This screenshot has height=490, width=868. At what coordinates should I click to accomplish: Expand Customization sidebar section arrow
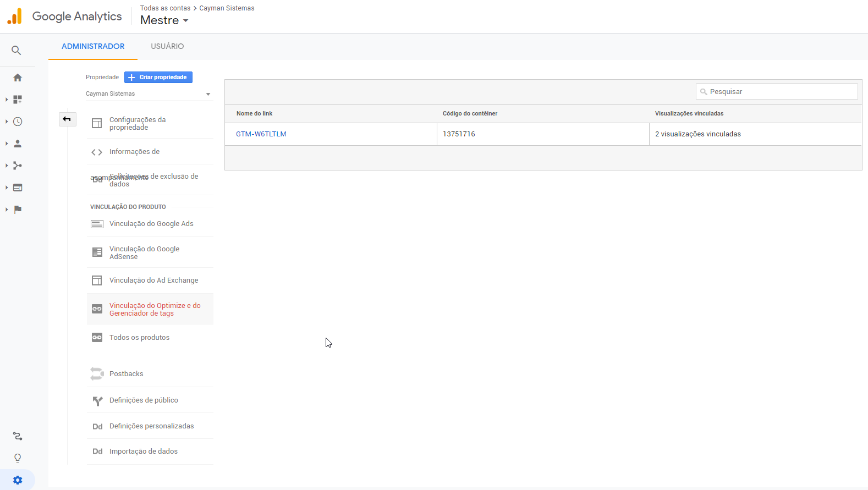pyautogui.click(x=7, y=100)
